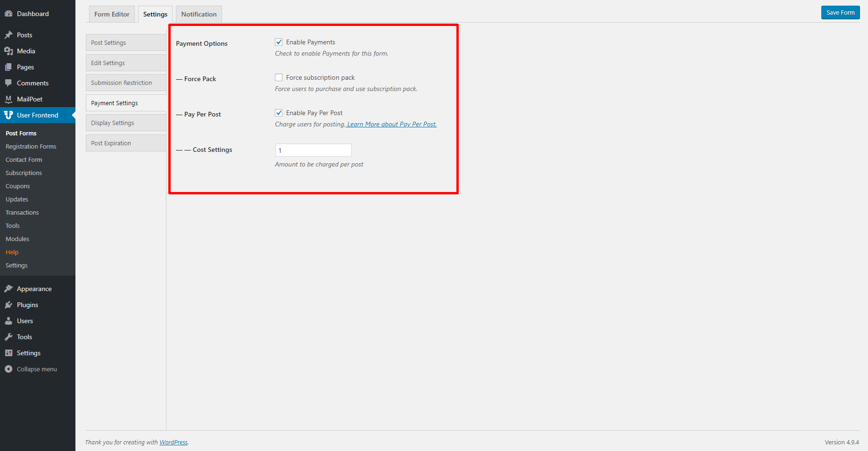
Task: Click the Media library icon
Action: 8,51
